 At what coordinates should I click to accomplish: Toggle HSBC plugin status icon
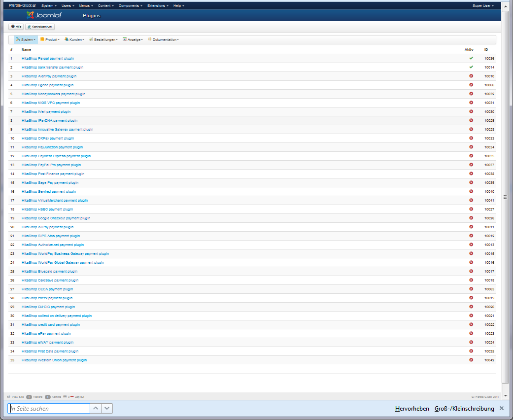tap(471, 209)
